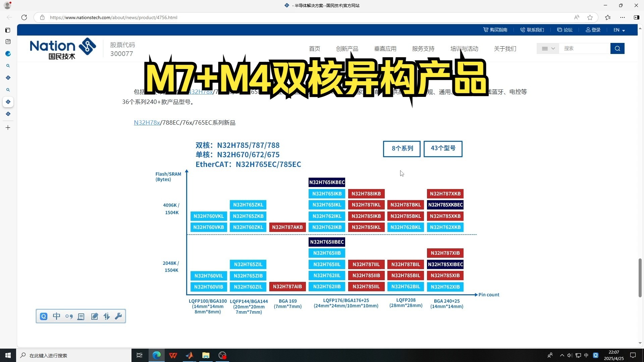Expand the EN language dropdown
This screenshot has height=362, width=644.
click(x=619, y=30)
